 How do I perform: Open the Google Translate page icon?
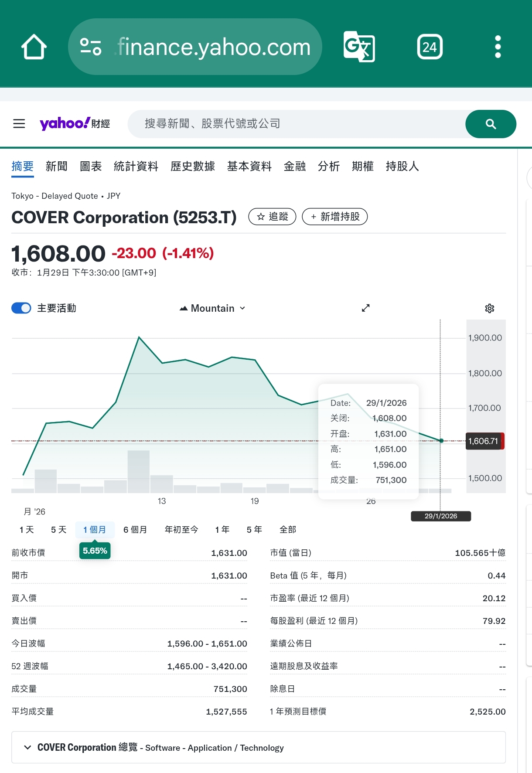tap(359, 47)
